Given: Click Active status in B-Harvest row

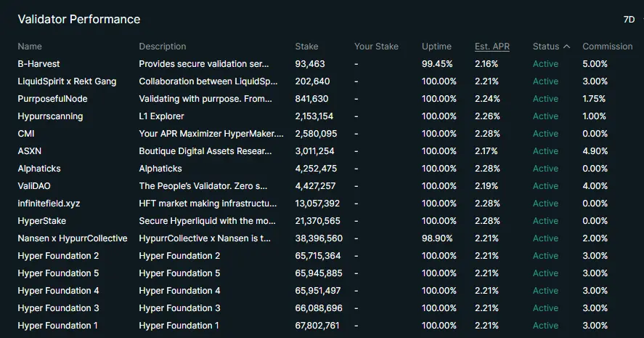Looking at the screenshot, I should [x=545, y=64].
